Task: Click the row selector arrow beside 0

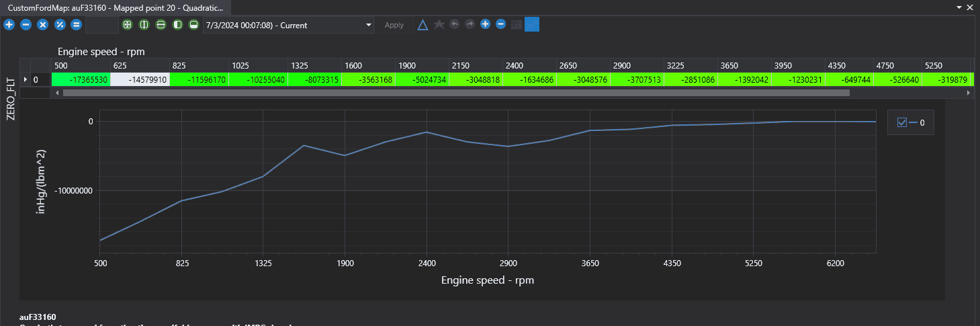Action: pyautogui.click(x=26, y=79)
